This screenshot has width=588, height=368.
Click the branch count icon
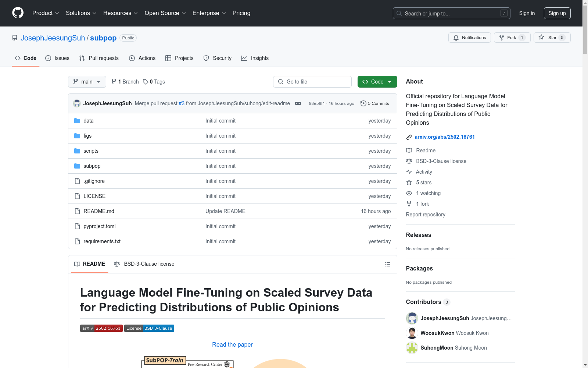tap(114, 82)
